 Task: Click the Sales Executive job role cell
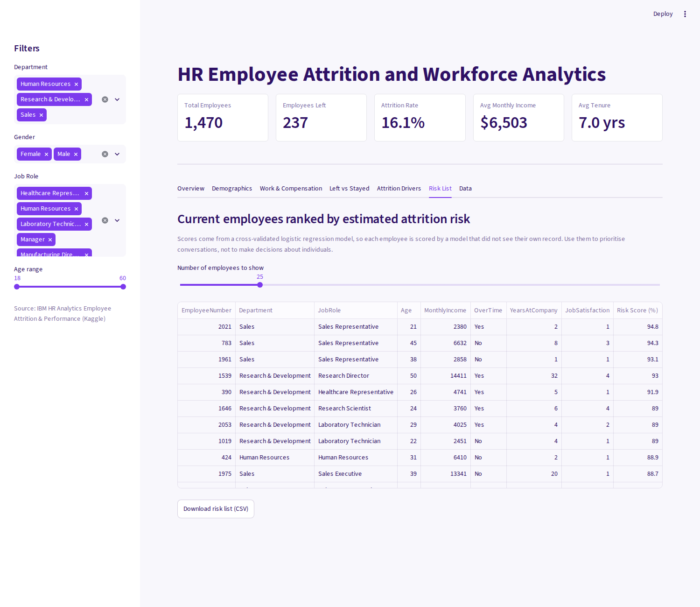pyautogui.click(x=356, y=474)
